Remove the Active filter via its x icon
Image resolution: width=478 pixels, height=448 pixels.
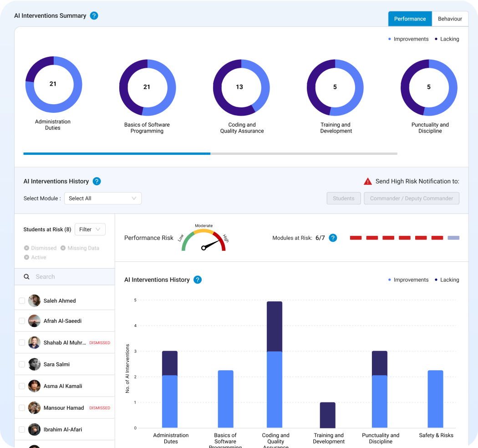(26, 257)
